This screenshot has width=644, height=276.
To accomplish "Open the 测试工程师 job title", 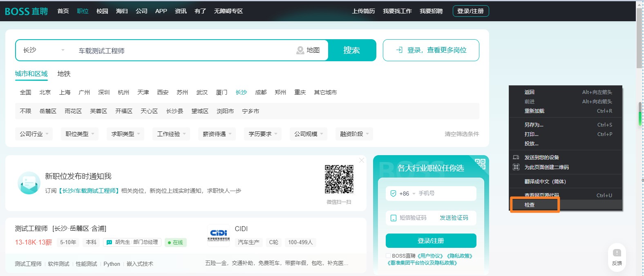I will tap(31, 229).
